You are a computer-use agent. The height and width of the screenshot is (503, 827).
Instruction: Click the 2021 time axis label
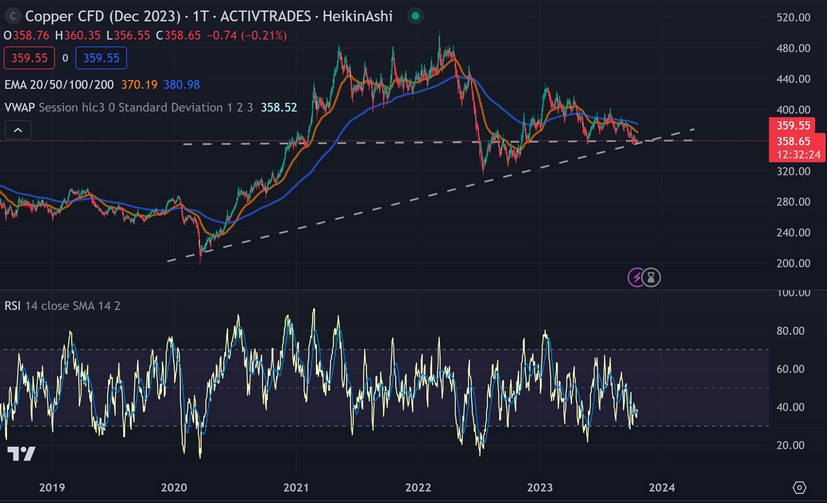(x=296, y=487)
